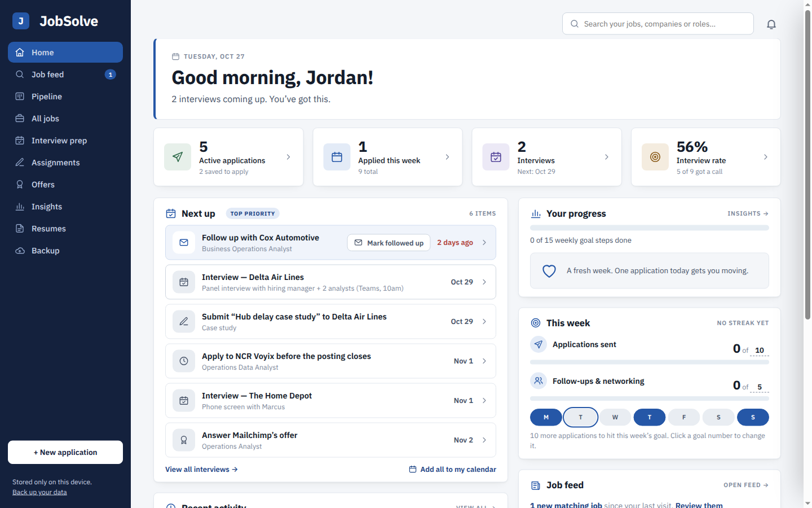Screen dimensions: 812x508
Task: Click the pencil icon for Hub delay case study
Action: pyautogui.click(x=184, y=322)
